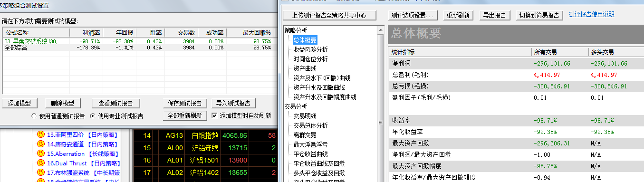Open 13.菲阿里四价 【日内策略】 entry
The width and height of the screenshot is (644, 182).
(83, 134)
